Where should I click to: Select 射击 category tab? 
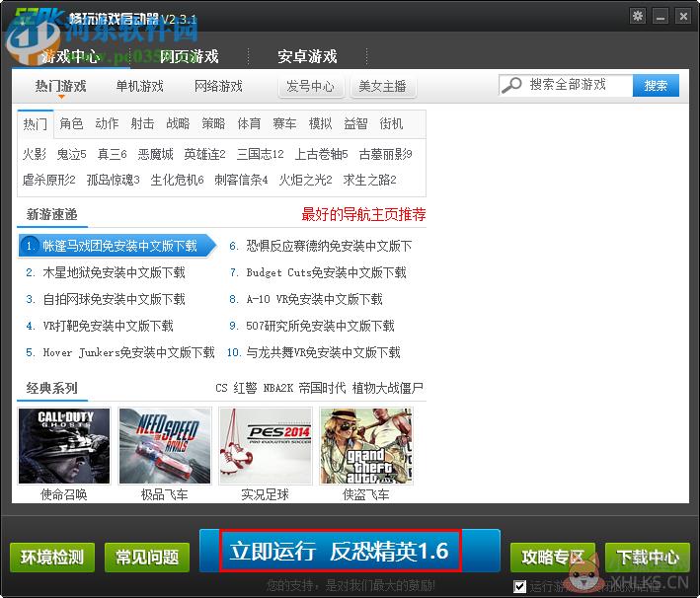(142, 123)
